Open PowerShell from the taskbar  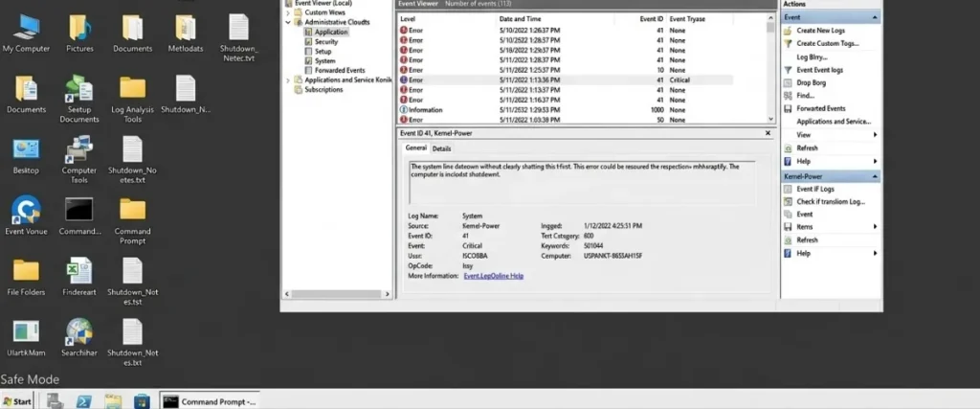pyautogui.click(x=84, y=401)
